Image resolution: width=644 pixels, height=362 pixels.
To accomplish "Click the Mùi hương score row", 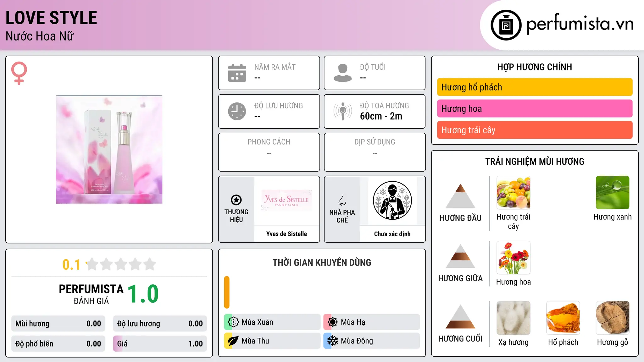I will tap(58, 324).
